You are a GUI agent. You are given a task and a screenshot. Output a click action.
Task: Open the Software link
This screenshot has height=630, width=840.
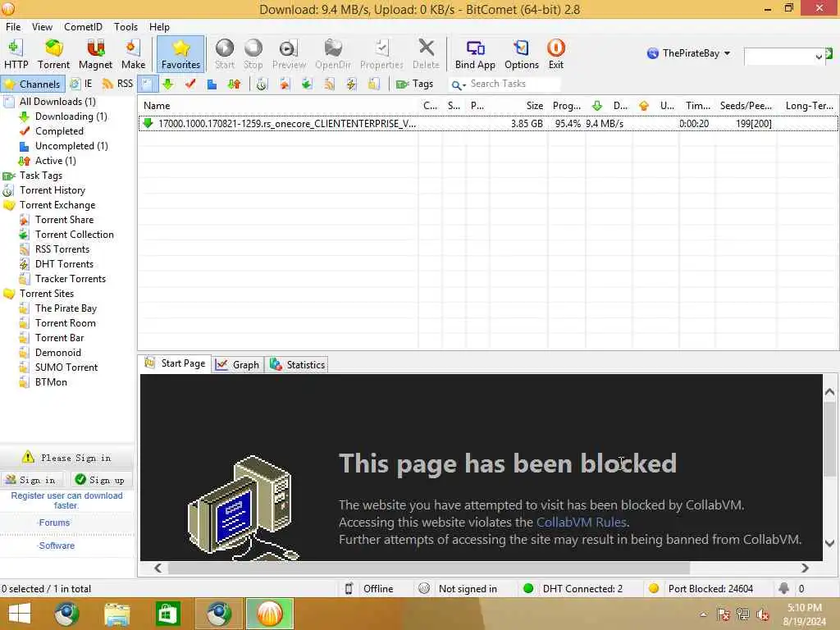click(57, 546)
